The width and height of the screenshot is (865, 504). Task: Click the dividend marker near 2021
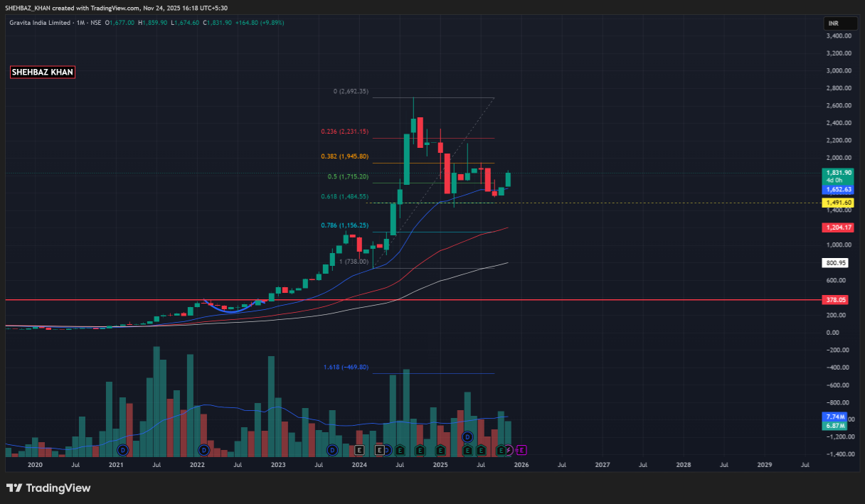pos(123,450)
